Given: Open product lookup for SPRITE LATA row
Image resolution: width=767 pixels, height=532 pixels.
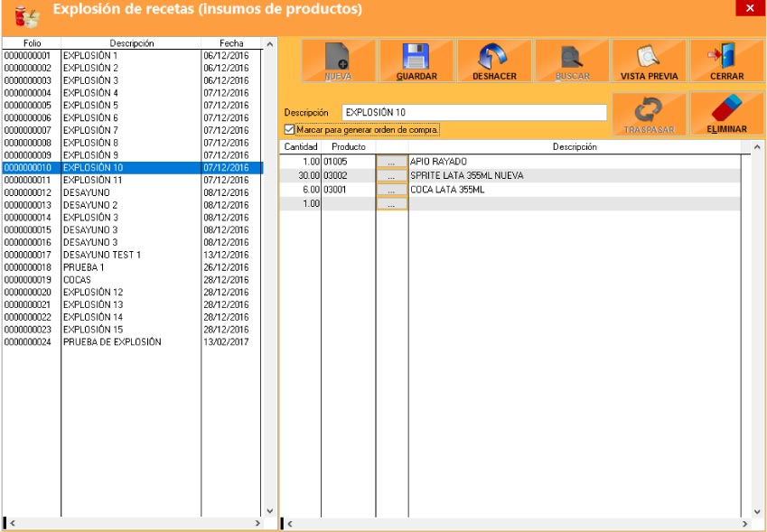Looking at the screenshot, I should pos(391,176).
